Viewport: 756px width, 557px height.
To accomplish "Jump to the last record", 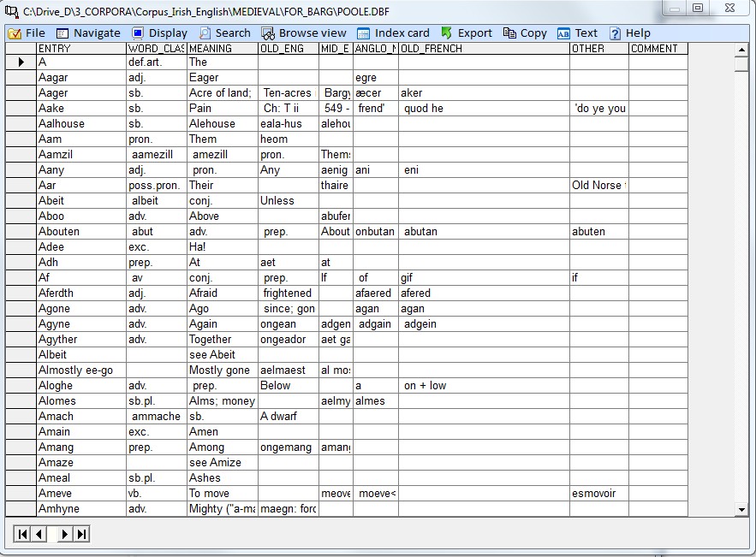I will [81, 535].
